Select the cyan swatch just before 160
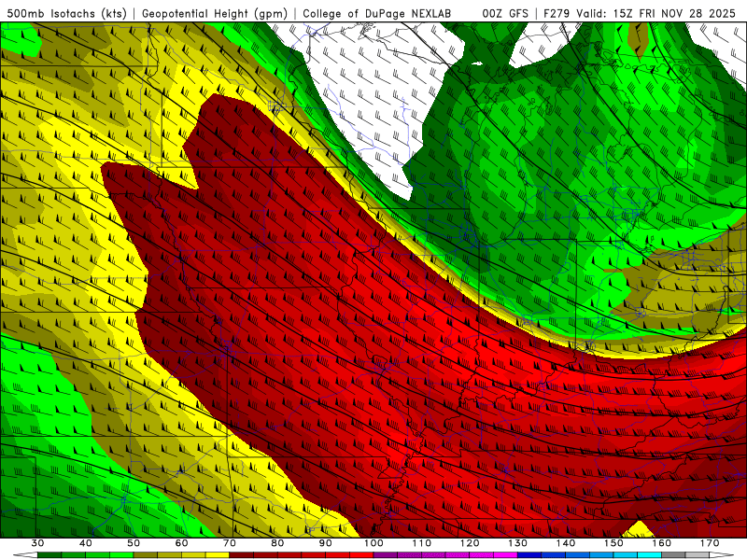Viewport: 747px width, 560px height. pos(649,554)
